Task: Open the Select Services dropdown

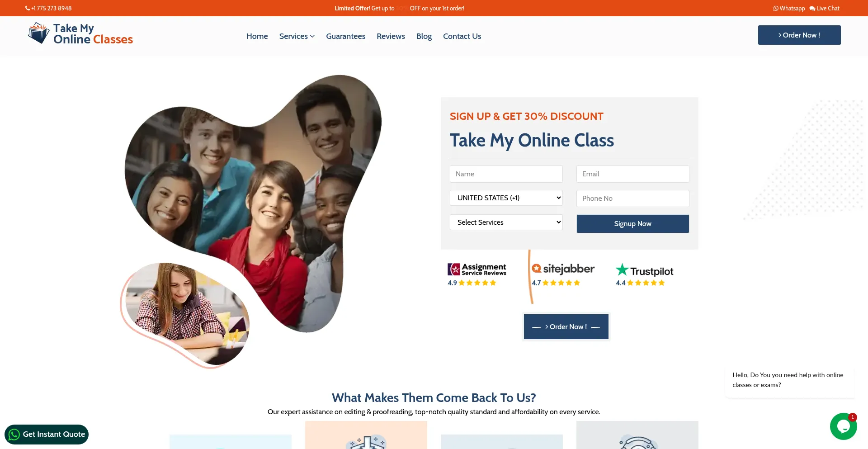Action: coord(506,222)
